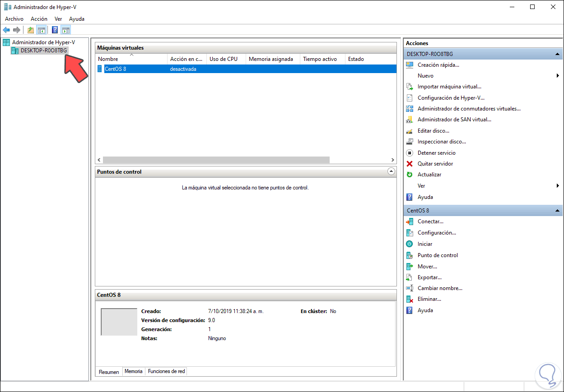Open the Acción menu
The width and height of the screenshot is (564, 392).
39,19
